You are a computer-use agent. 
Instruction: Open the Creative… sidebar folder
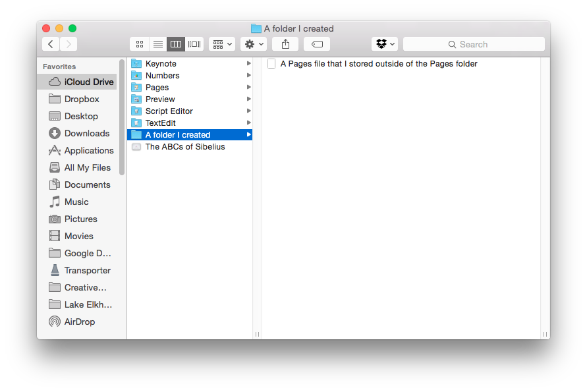pos(77,287)
